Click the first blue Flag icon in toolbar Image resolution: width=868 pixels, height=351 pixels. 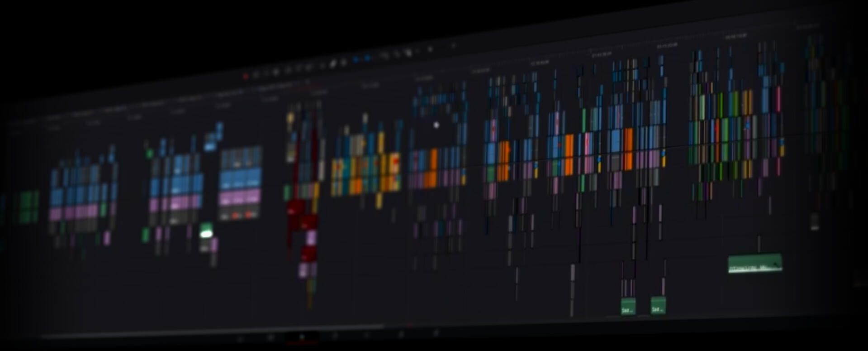pos(356,59)
